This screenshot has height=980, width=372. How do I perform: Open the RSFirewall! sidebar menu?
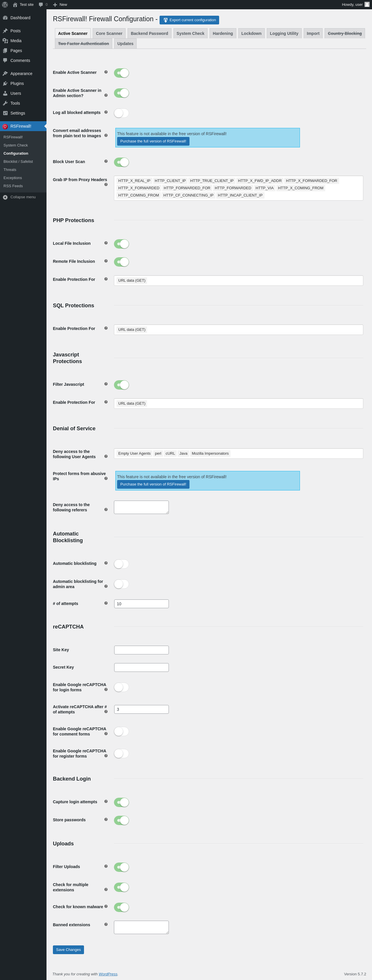23,126
